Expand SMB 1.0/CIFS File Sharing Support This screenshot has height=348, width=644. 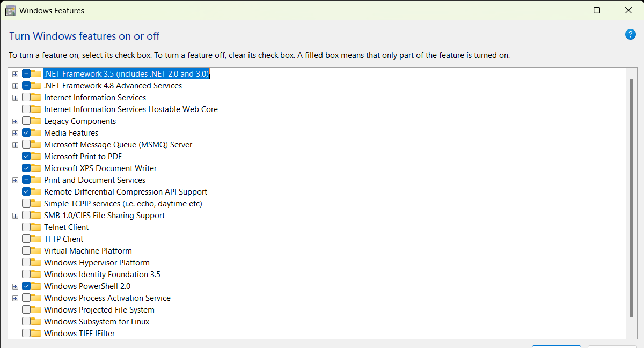(15, 216)
